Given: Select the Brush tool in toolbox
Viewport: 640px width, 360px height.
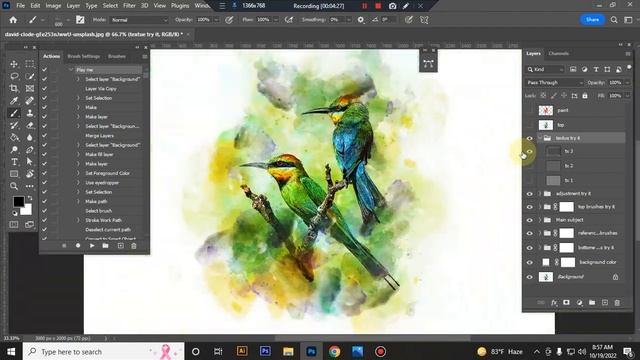Looking at the screenshot, I should tap(14, 113).
